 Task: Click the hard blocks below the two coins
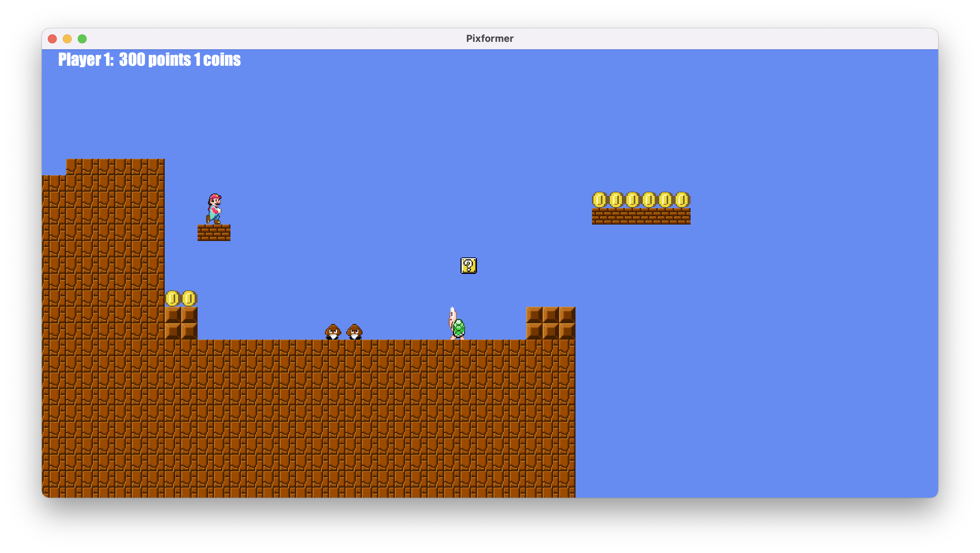point(181,323)
